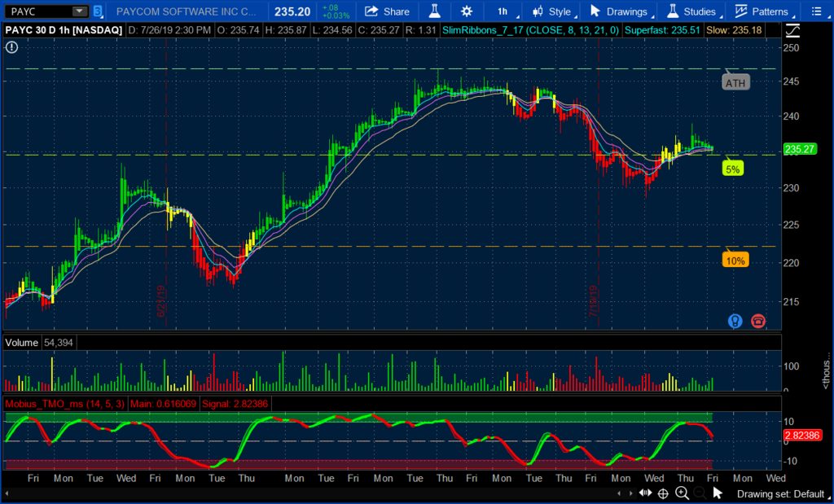Screen dimensions: 834x504
Task: Click the red phone event icon
Action: click(758, 321)
